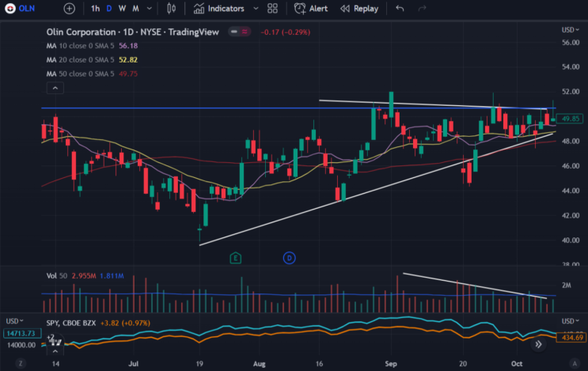Collapse the indicator legend with chevron
This screenshot has width=588, height=371.
click(55, 88)
